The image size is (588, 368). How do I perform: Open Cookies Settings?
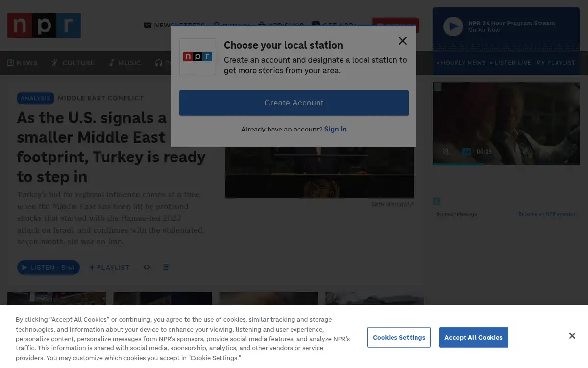pos(399,338)
